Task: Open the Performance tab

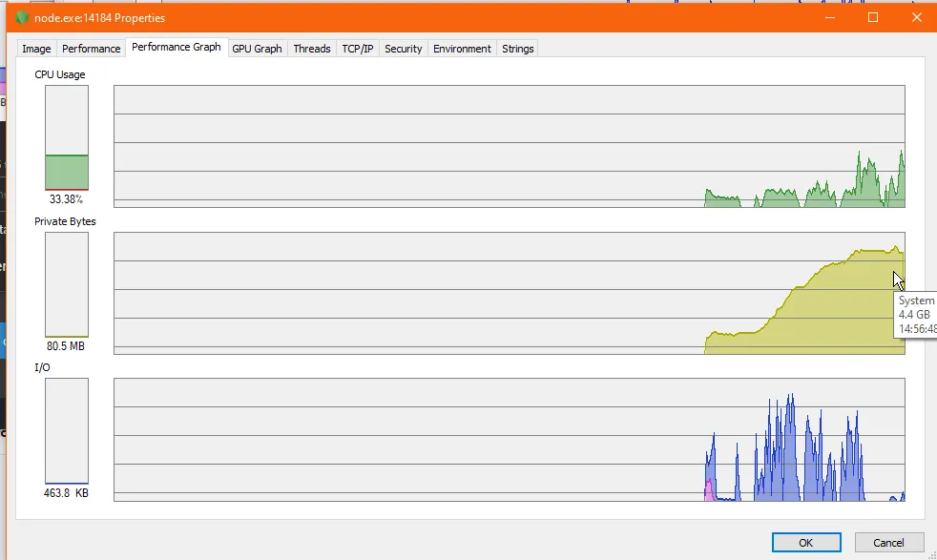Action: [x=91, y=49]
